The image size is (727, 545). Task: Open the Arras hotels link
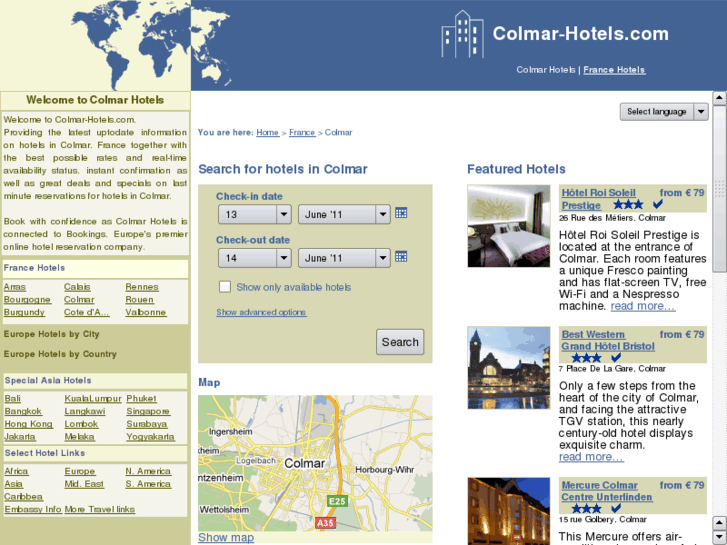coord(15,287)
